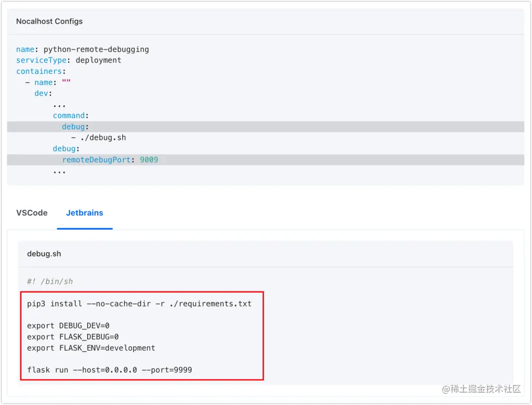Click the highlighted 'debug:' line under command
The width and height of the screenshot is (532, 405).
click(x=266, y=127)
